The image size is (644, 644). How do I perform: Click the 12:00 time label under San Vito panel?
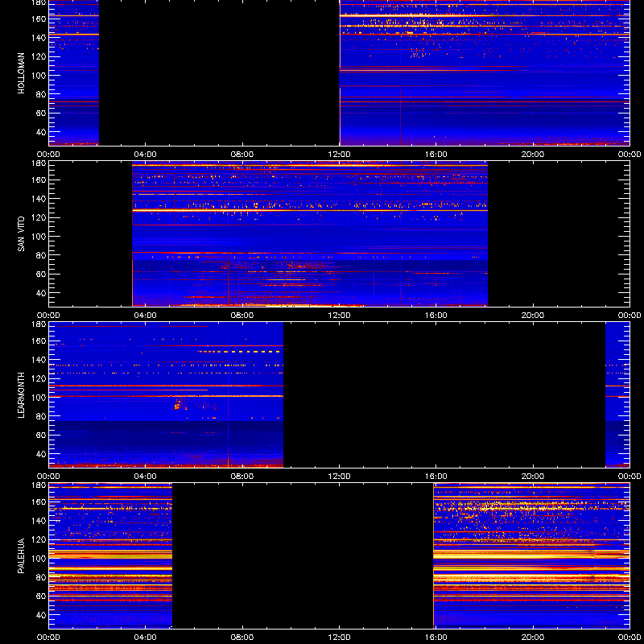coord(339,316)
